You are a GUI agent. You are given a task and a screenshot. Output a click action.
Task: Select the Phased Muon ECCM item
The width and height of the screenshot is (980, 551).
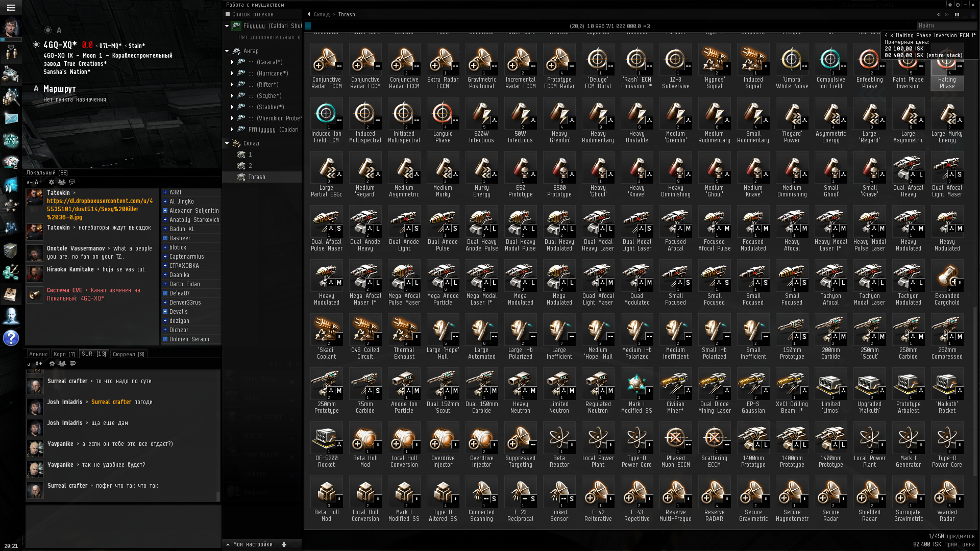(675, 445)
